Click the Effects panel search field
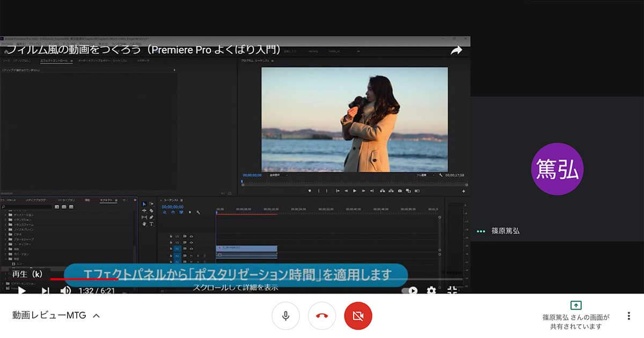The width and height of the screenshot is (644, 338). pyautogui.click(x=27, y=207)
